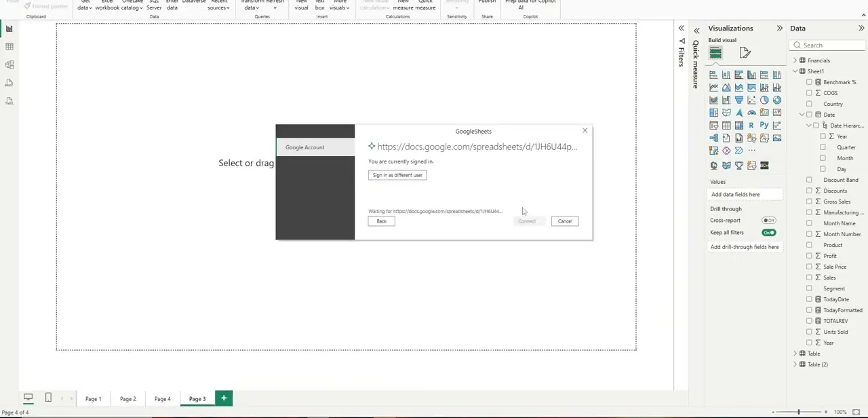868x418 pixels.
Task: Click the Data pane search box
Action: click(x=827, y=45)
